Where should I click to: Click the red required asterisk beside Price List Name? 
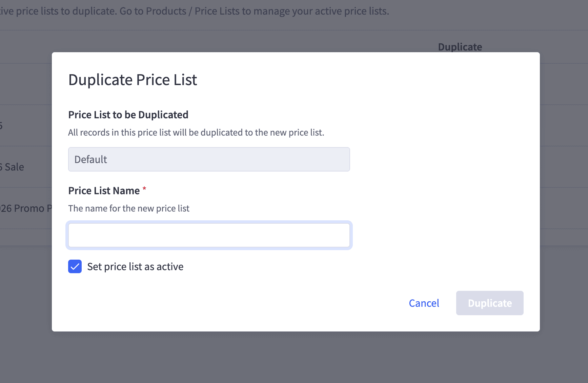tap(144, 188)
